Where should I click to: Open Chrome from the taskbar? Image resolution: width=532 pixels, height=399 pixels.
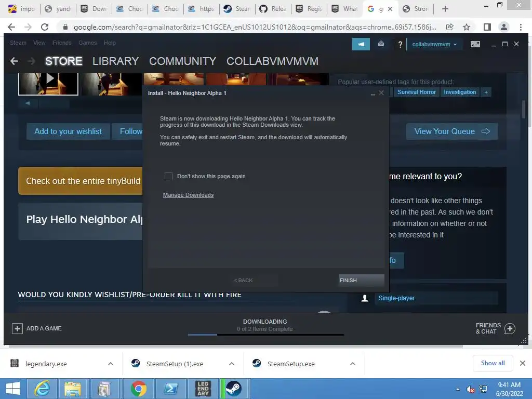pos(138,389)
